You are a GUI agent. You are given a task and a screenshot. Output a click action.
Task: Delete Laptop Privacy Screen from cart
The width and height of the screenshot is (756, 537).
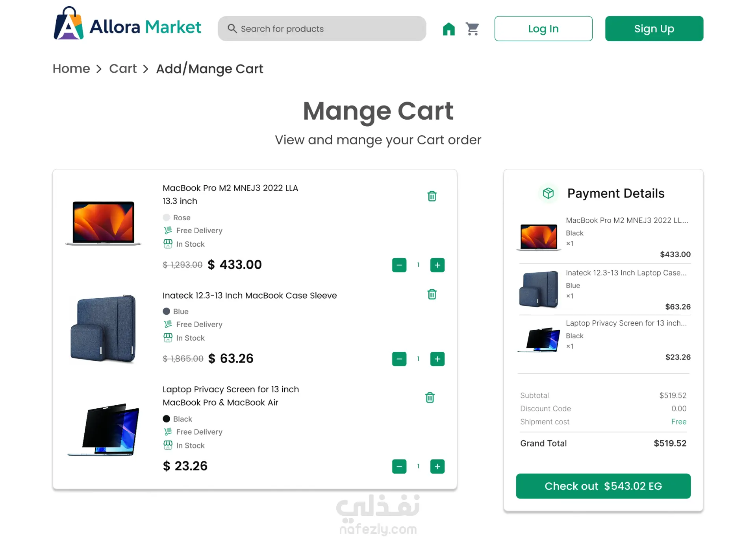[430, 397]
